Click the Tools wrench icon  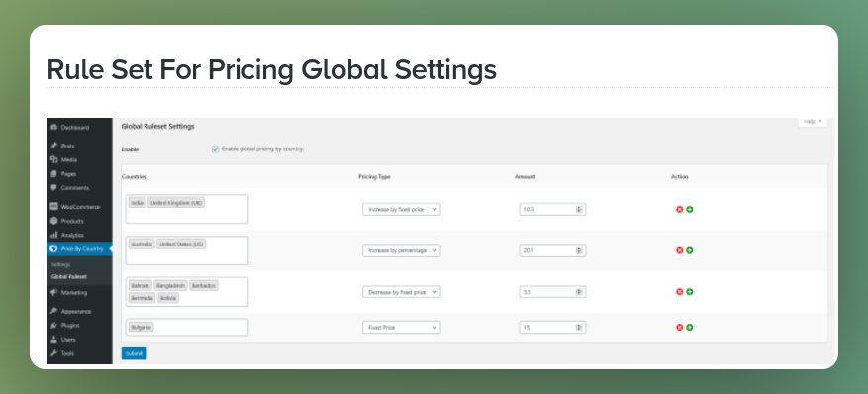coord(53,353)
